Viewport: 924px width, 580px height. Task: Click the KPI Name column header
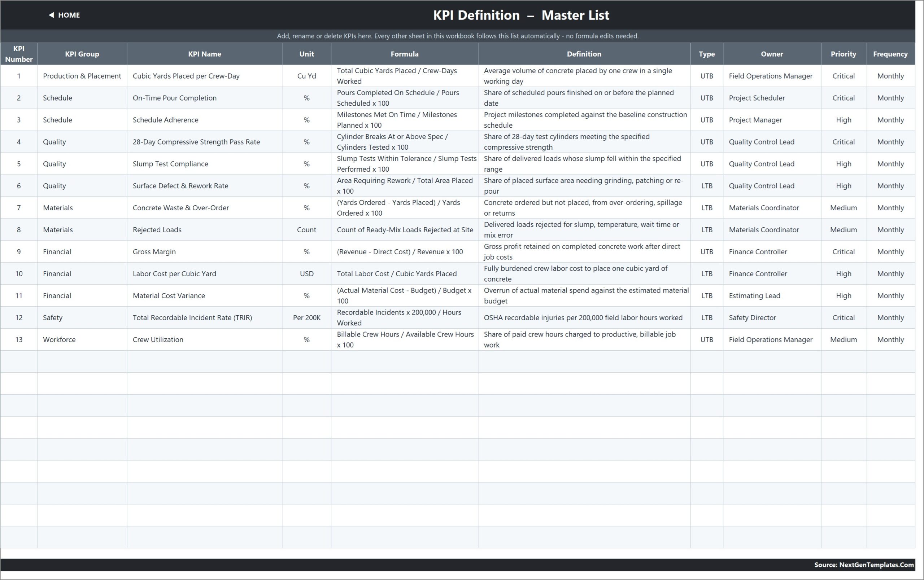[x=205, y=54]
